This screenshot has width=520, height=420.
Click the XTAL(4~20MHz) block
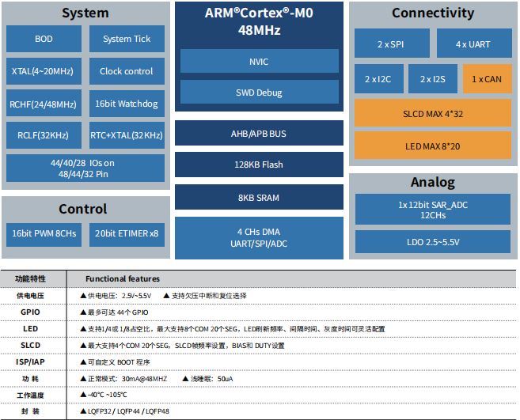pos(44,71)
